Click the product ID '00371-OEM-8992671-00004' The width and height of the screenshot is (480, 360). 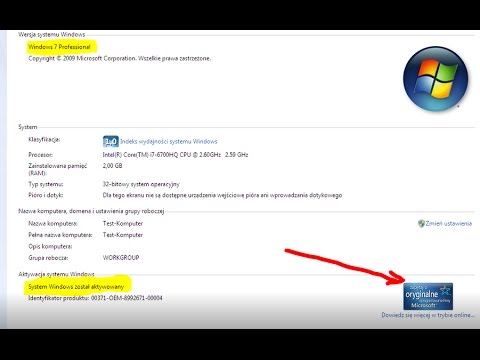pos(127,298)
